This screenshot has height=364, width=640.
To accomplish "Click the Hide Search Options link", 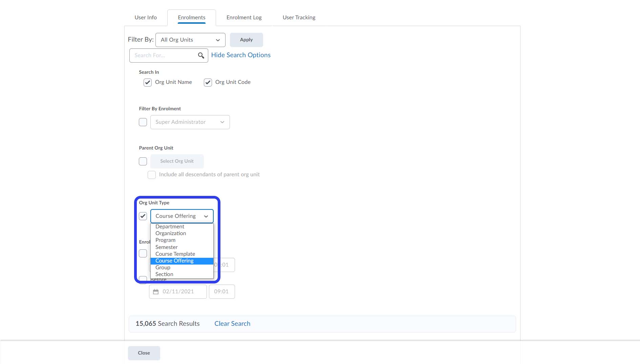I will (241, 55).
